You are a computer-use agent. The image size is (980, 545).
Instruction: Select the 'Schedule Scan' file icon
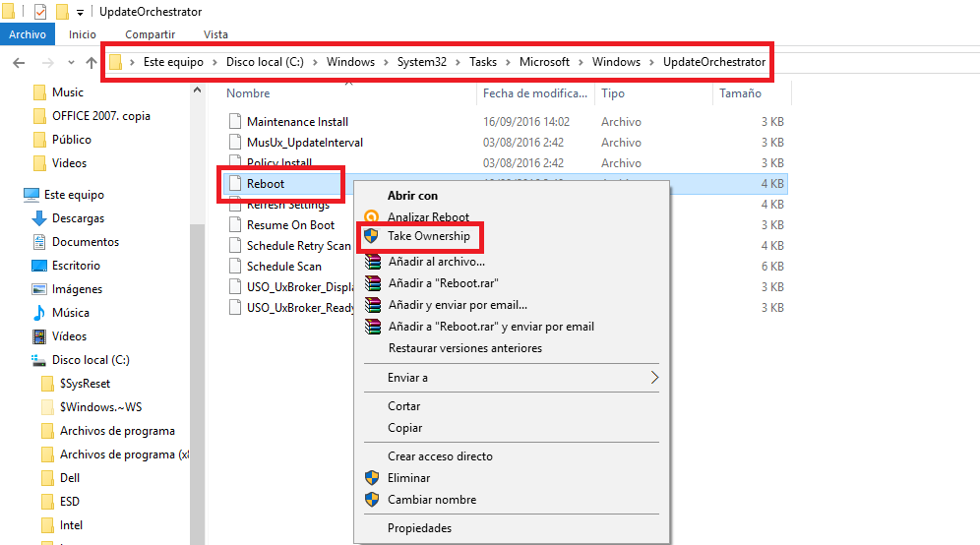(x=235, y=266)
